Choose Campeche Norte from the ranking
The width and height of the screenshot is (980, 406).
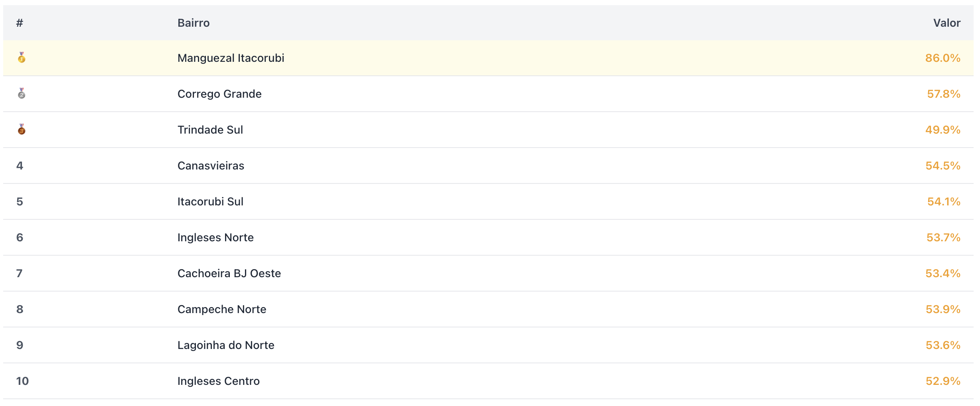tap(222, 309)
